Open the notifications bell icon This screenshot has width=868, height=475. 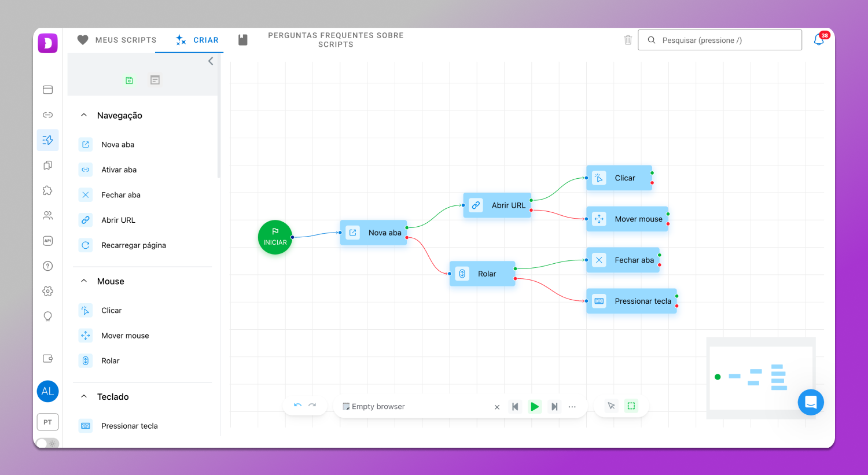(819, 40)
